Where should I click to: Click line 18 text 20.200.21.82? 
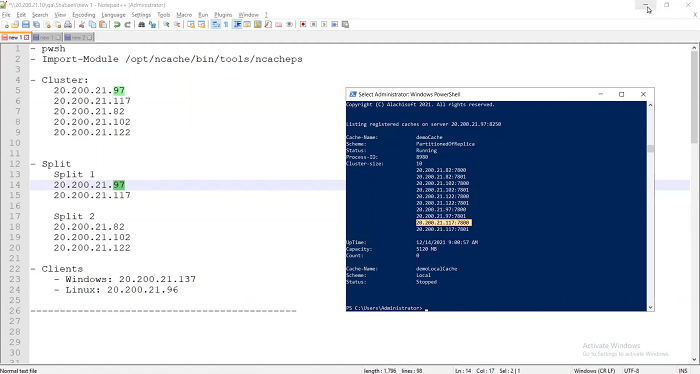click(89, 227)
